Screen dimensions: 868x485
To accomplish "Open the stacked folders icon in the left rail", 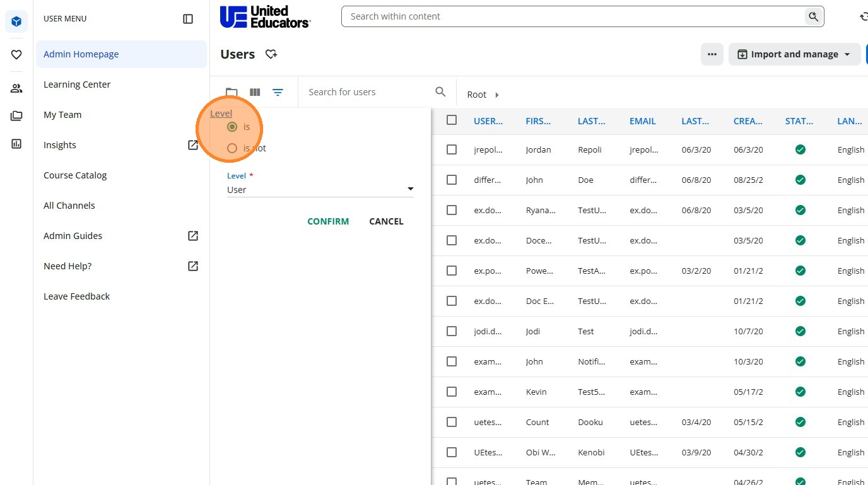I will click(x=16, y=116).
